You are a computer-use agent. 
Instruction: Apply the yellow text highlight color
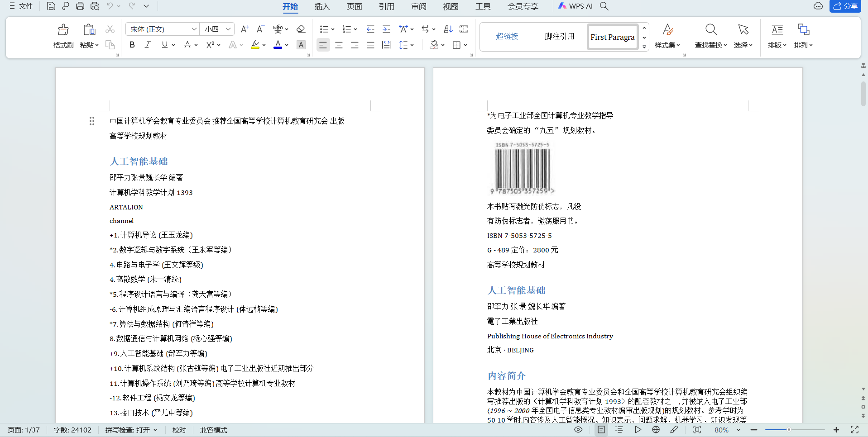pos(255,45)
